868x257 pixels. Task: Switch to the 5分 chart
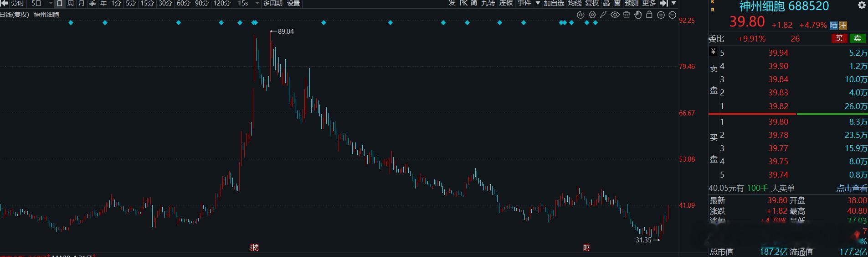(x=131, y=3)
